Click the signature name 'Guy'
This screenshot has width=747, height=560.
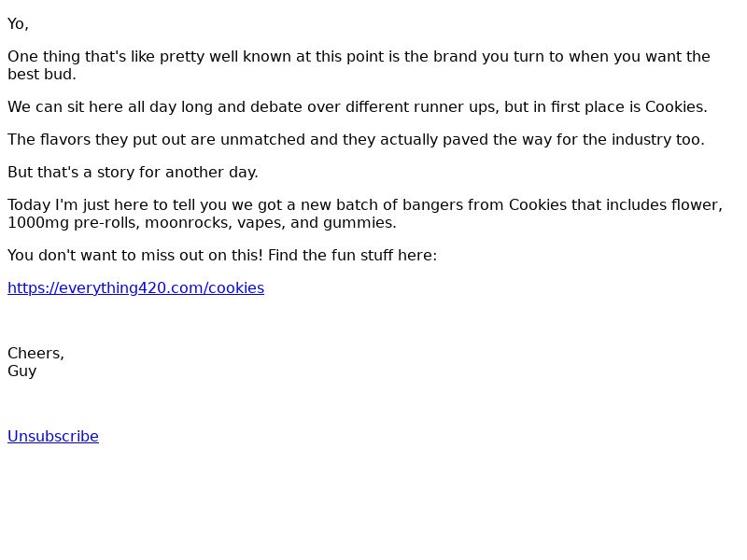21,371
